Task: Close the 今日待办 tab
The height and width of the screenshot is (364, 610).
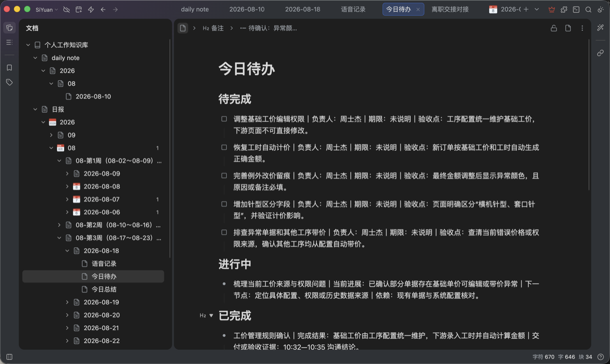Action: click(418, 10)
